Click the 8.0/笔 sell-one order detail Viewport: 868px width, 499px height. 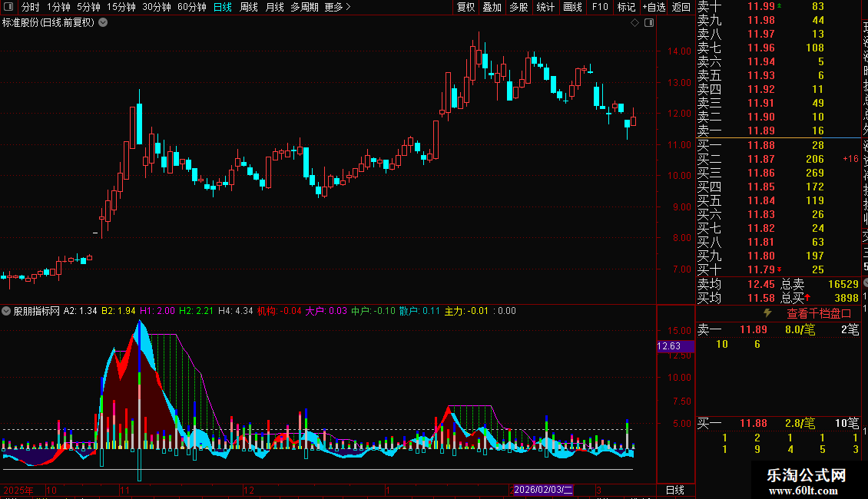(800, 329)
